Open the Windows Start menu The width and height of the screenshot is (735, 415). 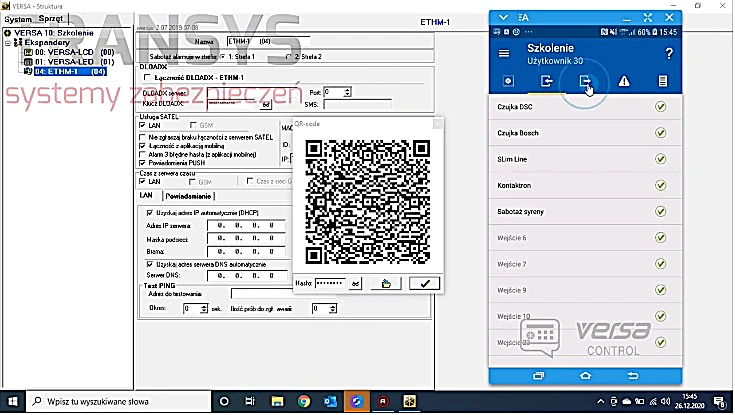point(13,401)
